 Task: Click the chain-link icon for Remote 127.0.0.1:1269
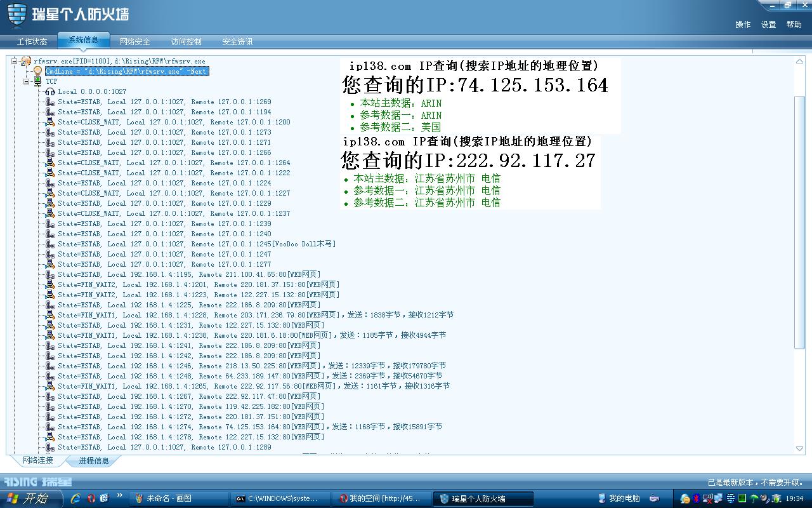click(50, 102)
